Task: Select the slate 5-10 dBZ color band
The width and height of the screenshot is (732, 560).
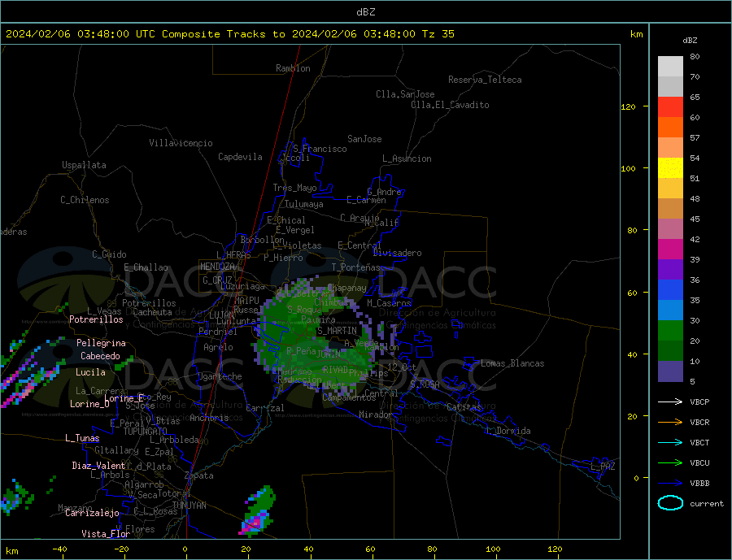Action: pos(670,371)
